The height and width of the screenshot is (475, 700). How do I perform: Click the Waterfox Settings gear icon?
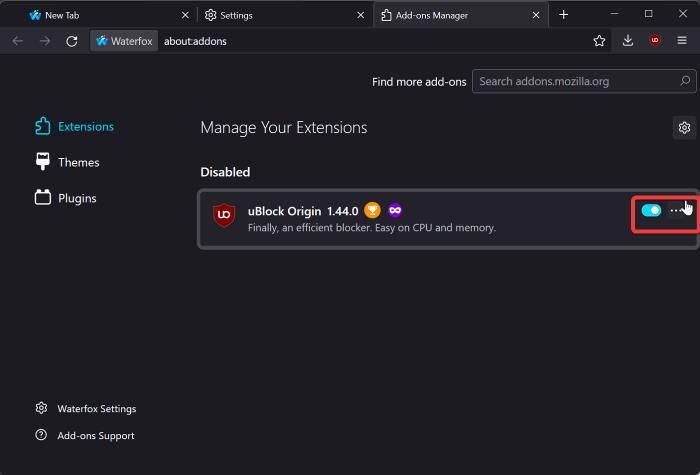coord(41,408)
